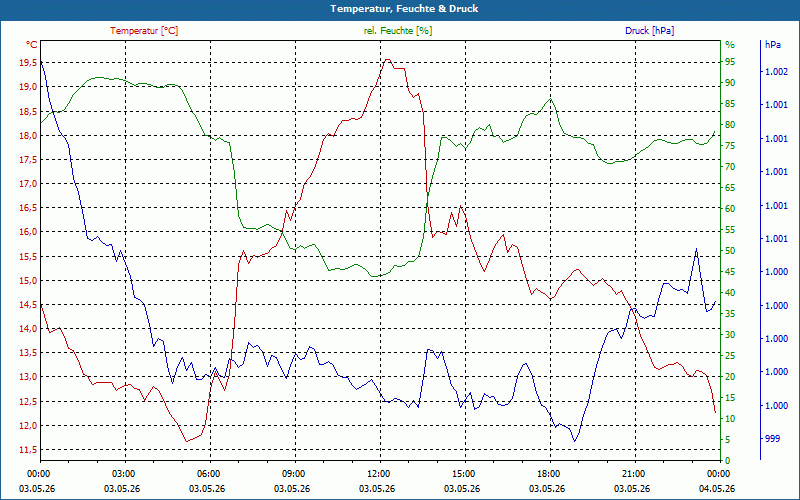Screen dimensions: 800x500
Task: Click temperature axis value 11,5
Action: pyautogui.click(x=28, y=449)
